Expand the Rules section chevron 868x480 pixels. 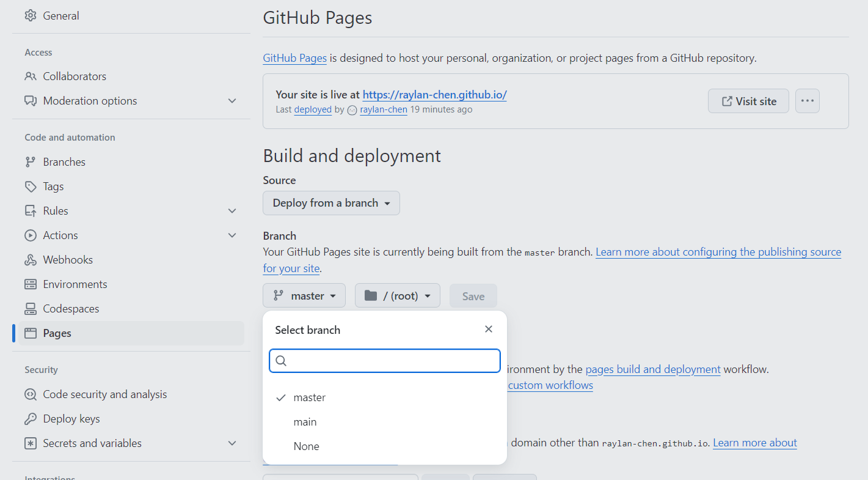click(x=232, y=211)
